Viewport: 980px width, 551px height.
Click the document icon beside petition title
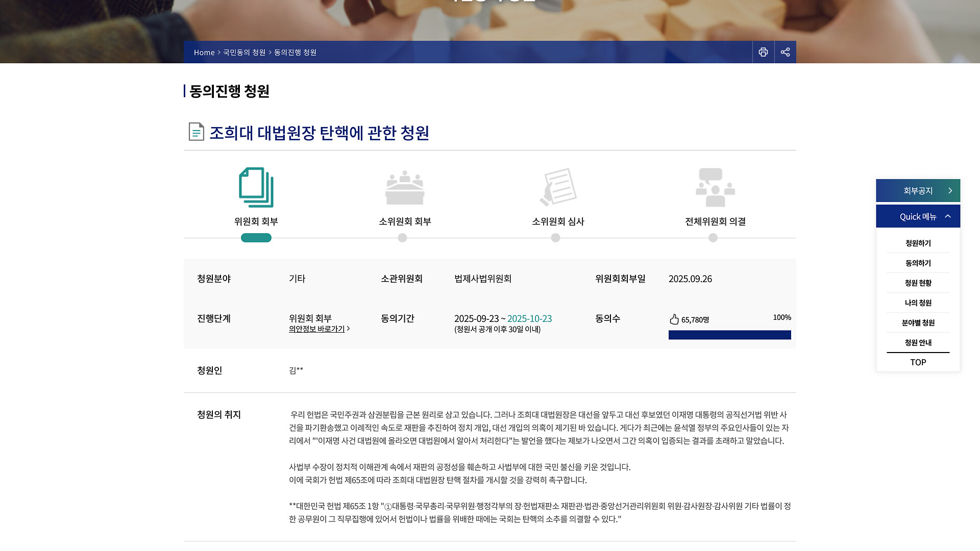(x=196, y=132)
